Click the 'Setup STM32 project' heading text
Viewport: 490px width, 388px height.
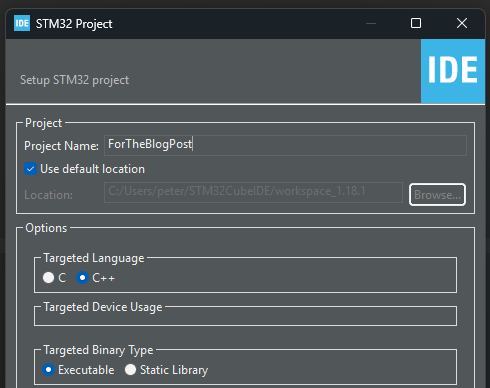point(74,80)
